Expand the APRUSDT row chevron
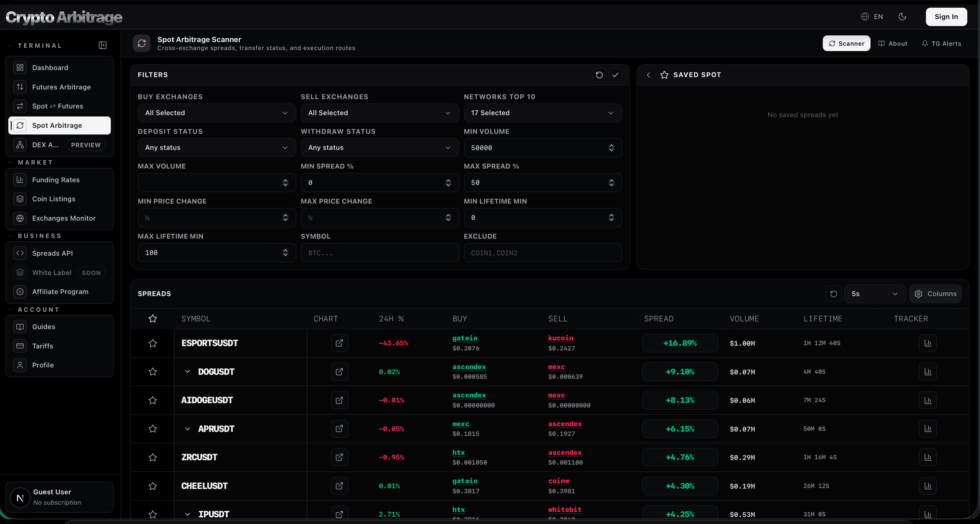The image size is (980, 524). coord(187,429)
